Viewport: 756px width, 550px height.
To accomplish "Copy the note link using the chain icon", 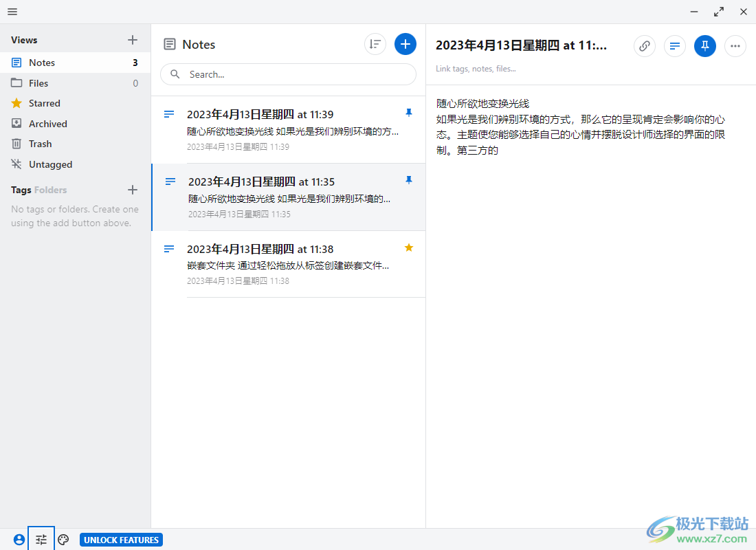I will pos(644,46).
